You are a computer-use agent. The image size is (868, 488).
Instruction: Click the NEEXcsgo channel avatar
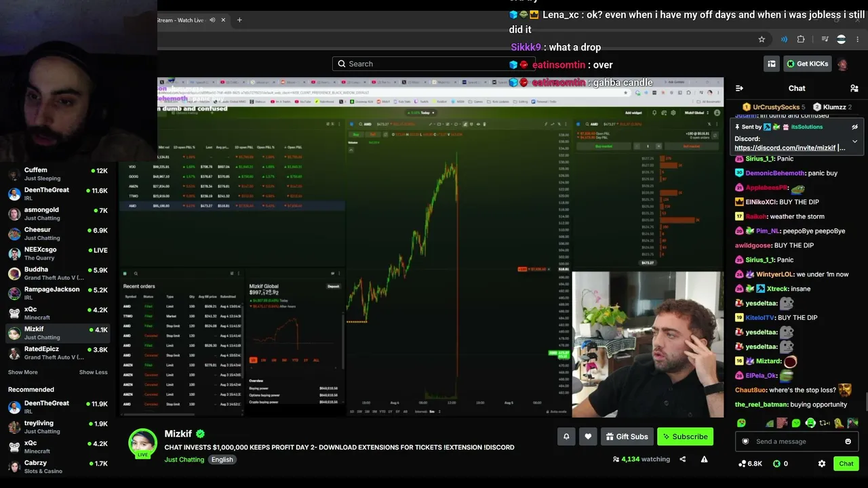click(x=14, y=253)
